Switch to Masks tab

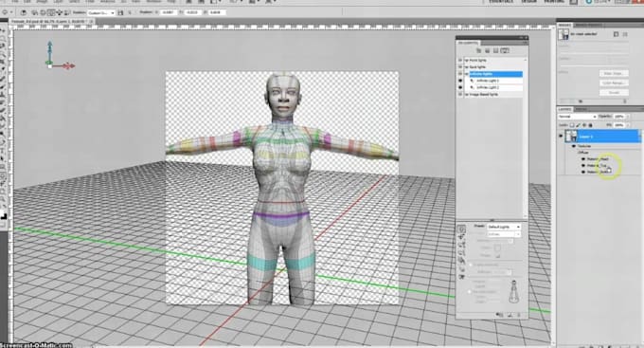tap(563, 25)
